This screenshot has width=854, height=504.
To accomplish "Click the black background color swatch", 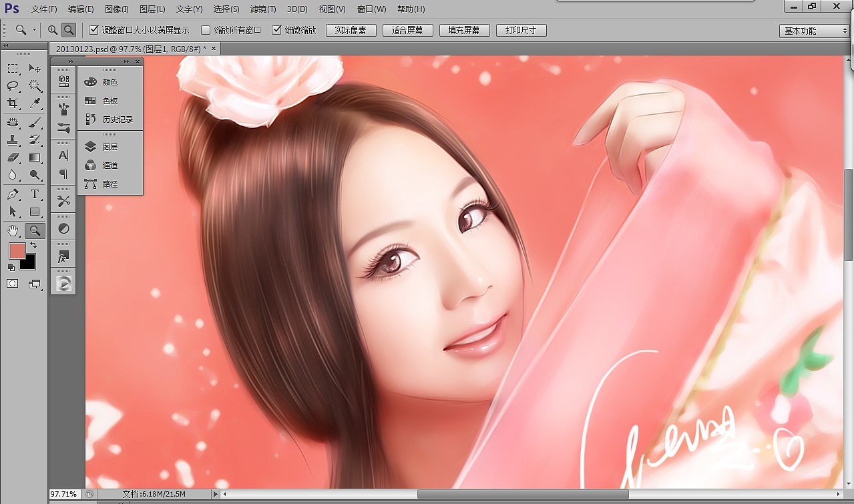I will tap(29, 264).
